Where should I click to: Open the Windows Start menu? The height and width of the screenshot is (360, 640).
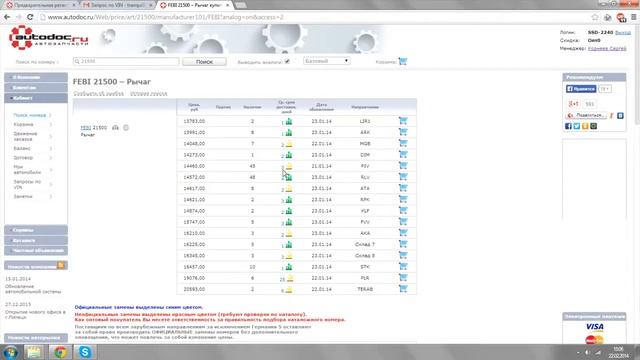[x=10, y=352]
